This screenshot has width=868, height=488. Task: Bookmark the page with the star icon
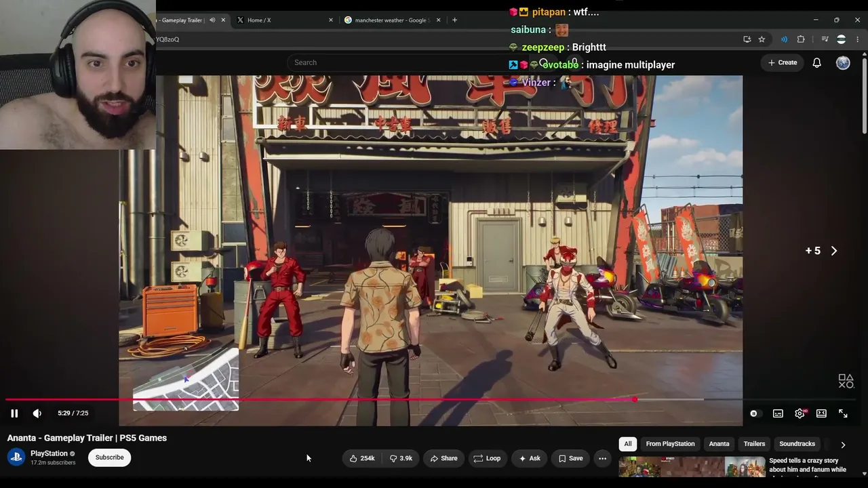pos(762,39)
